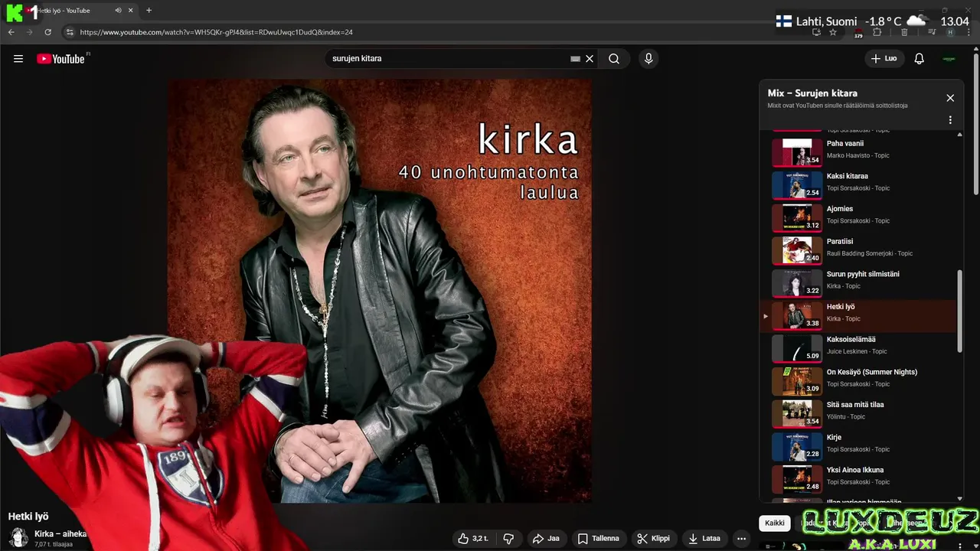Download video with Lataa button

point(704,539)
